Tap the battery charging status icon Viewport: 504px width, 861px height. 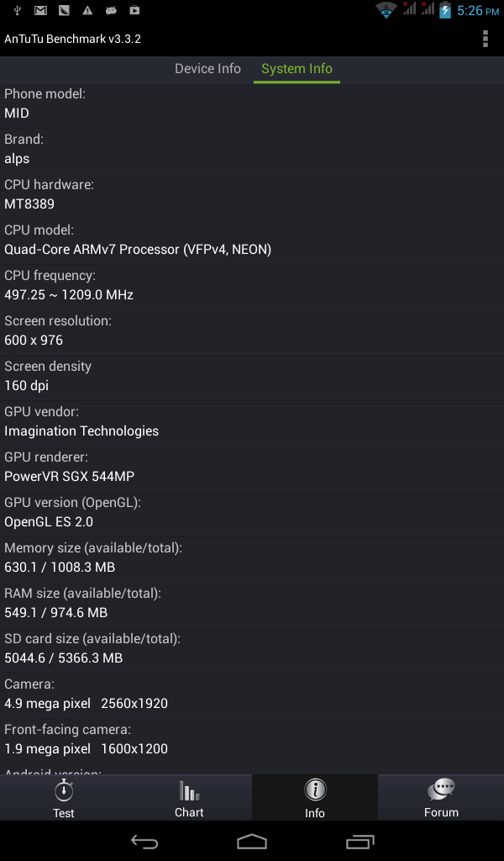pyautogui.click(x=444, y=10)
